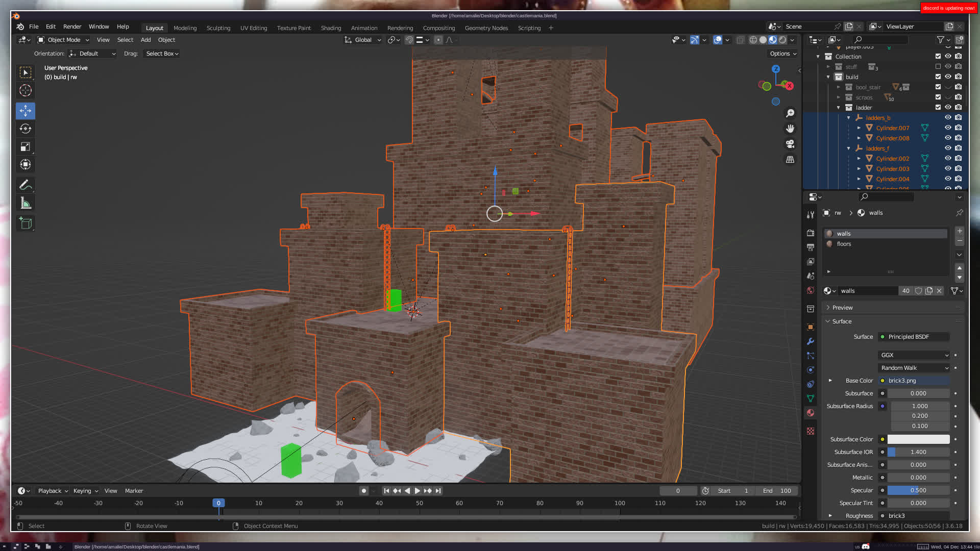Switch to the Sculpting workspace tab
Image resolution: width=980 pixels, height=551 pixels.
point(218,28)
